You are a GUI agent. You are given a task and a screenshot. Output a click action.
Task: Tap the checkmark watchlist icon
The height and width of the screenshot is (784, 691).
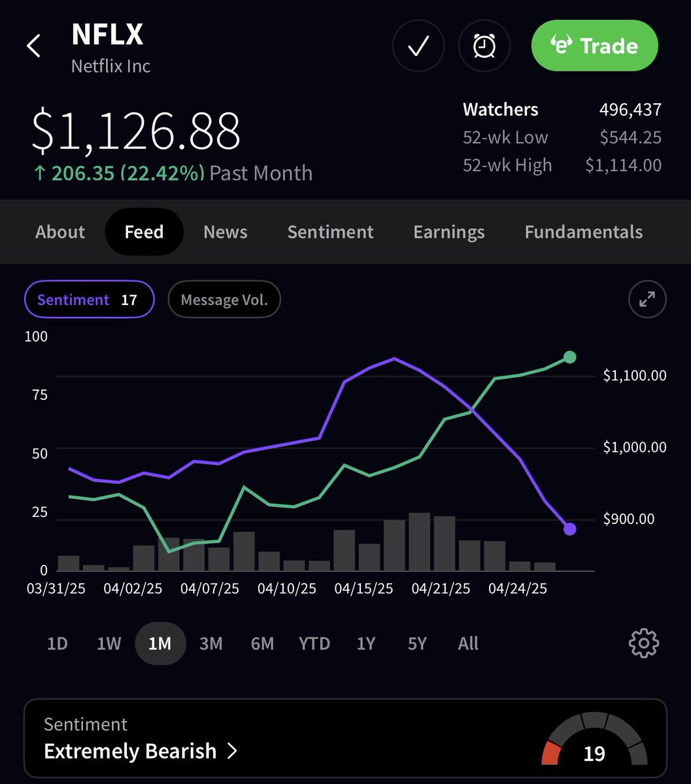(x=418, y=46)
